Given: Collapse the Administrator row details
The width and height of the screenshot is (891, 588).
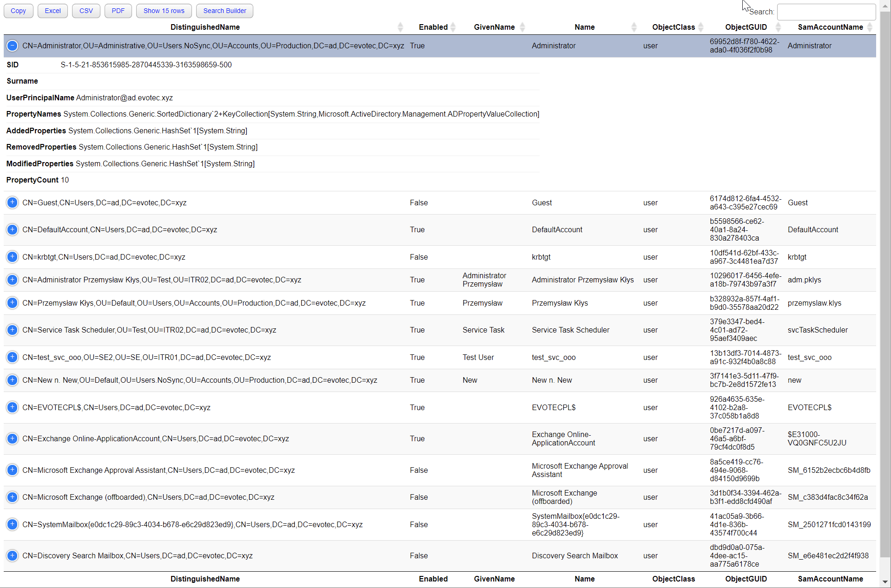Looking at the screenshot, I should 13,46.
